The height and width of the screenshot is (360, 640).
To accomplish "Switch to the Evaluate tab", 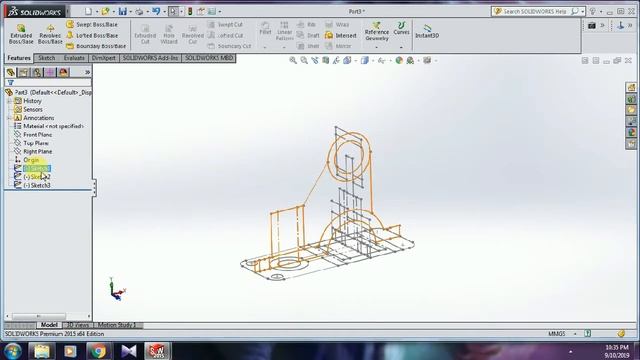I will [x=74, y=58].
